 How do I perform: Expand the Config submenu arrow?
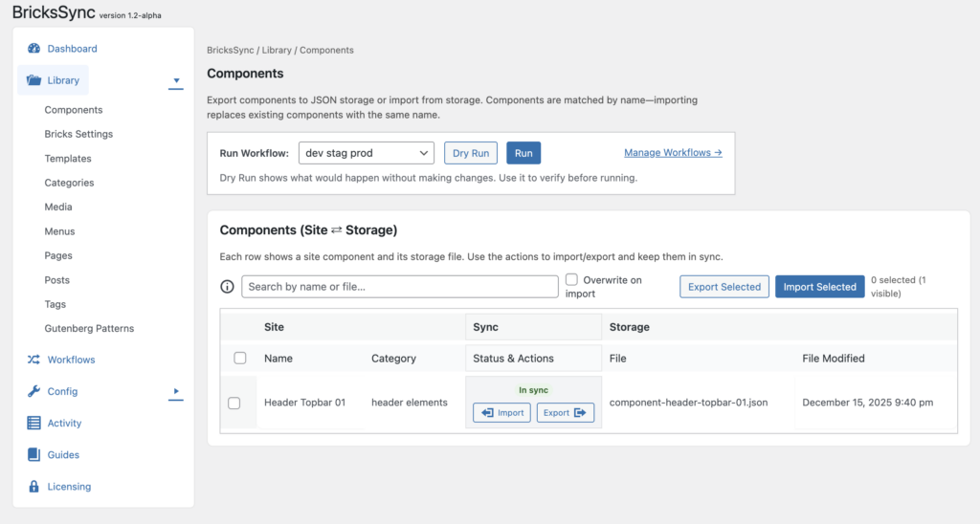click(x=175, y=392)
